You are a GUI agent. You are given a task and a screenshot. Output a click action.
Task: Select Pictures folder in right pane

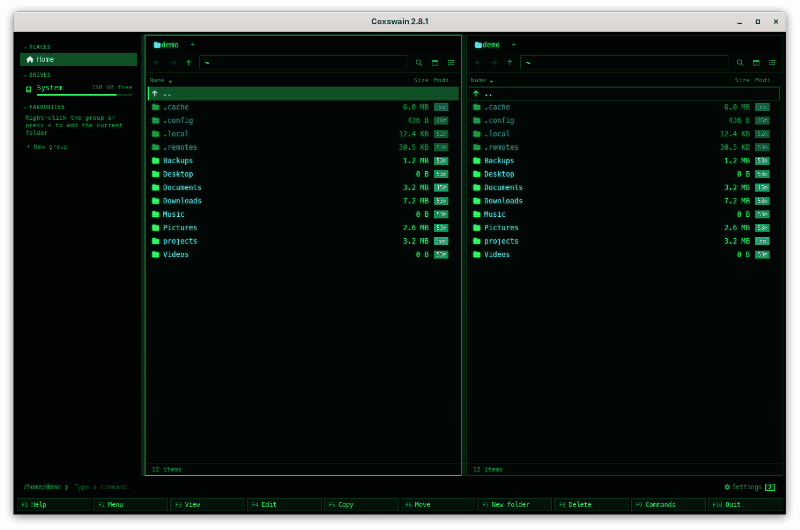coord(624,228)
